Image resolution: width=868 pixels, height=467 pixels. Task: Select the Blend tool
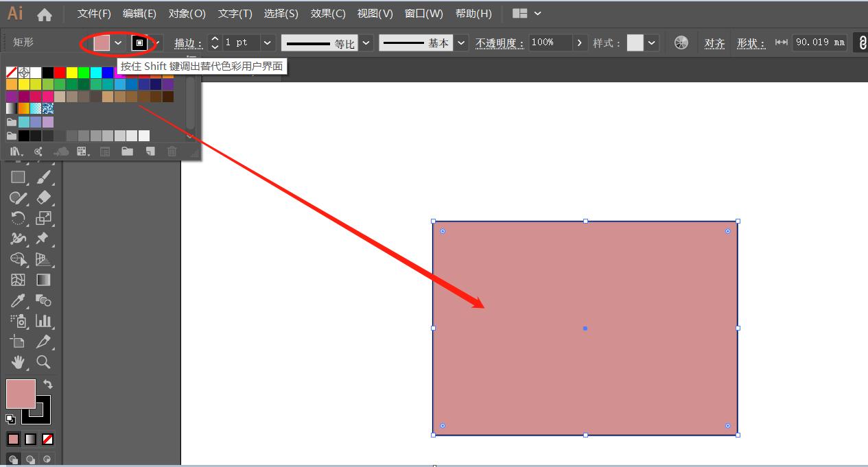[43, 300]
